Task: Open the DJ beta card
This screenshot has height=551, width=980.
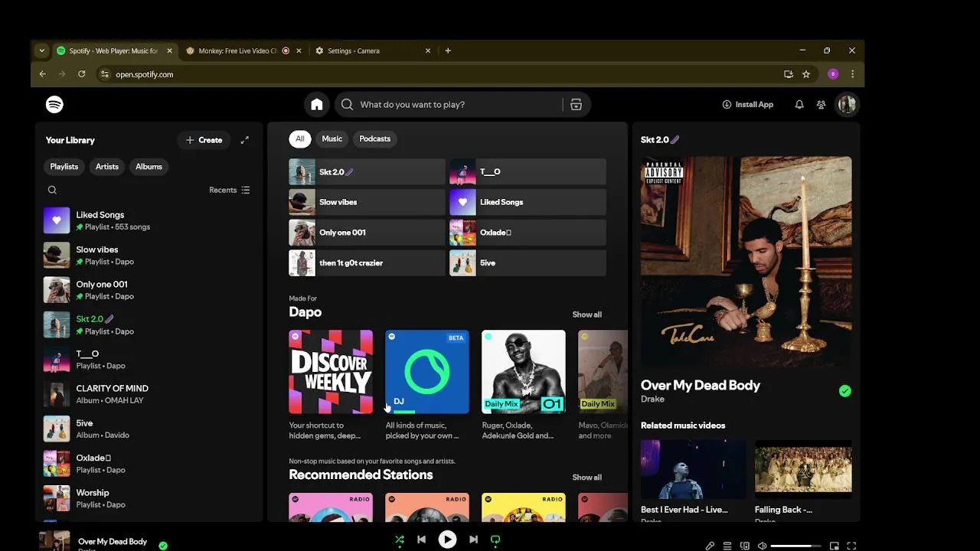Action: coord(427,386)
